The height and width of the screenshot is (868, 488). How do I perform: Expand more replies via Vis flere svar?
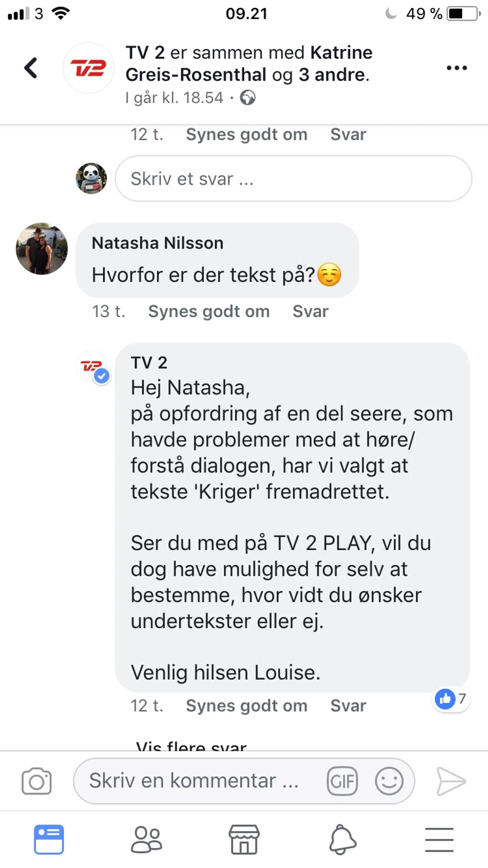(191, 745)
